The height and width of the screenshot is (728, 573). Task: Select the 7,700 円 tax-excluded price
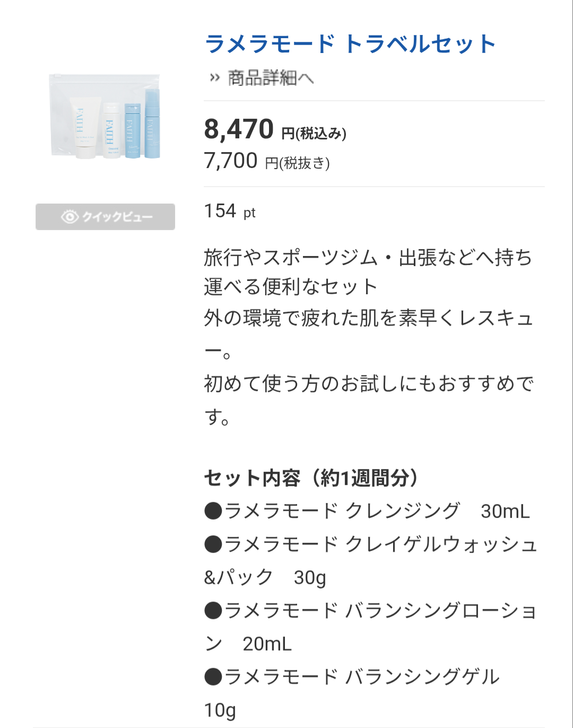pos(267,161)
